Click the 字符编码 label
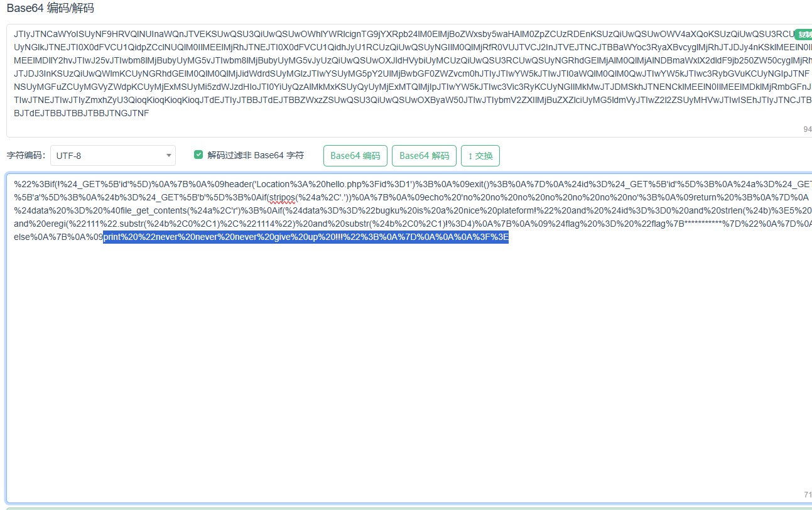 click(x=26, y=155)
